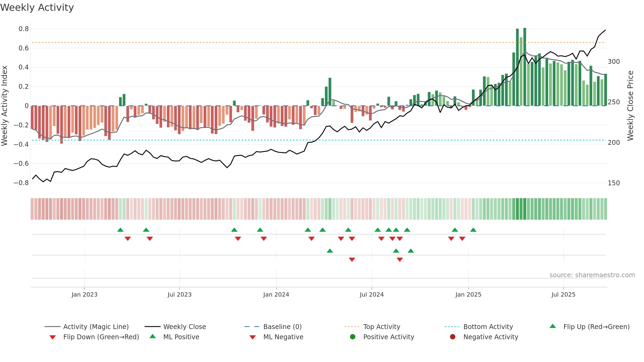Toggle the ML Negative legend entry
The height and width of the screenshot is (362, 644).
(x=276, y=337)
